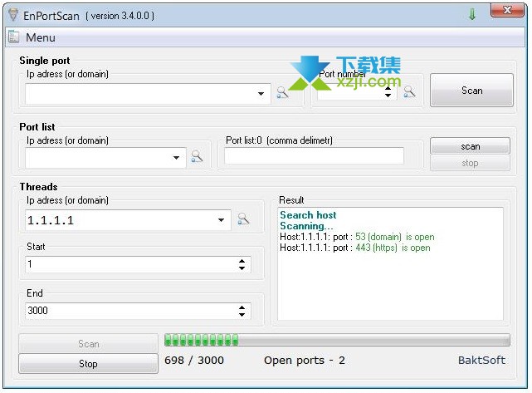Increase the Start port value with up arrow
Screen dimensions: 532x393
(242, 261)
